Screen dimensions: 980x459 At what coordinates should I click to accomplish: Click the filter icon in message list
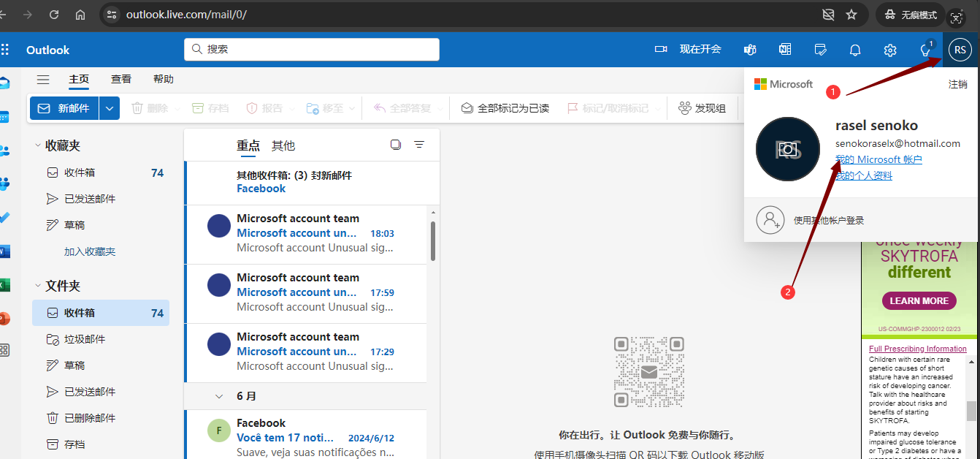click(x=419, y=145)
